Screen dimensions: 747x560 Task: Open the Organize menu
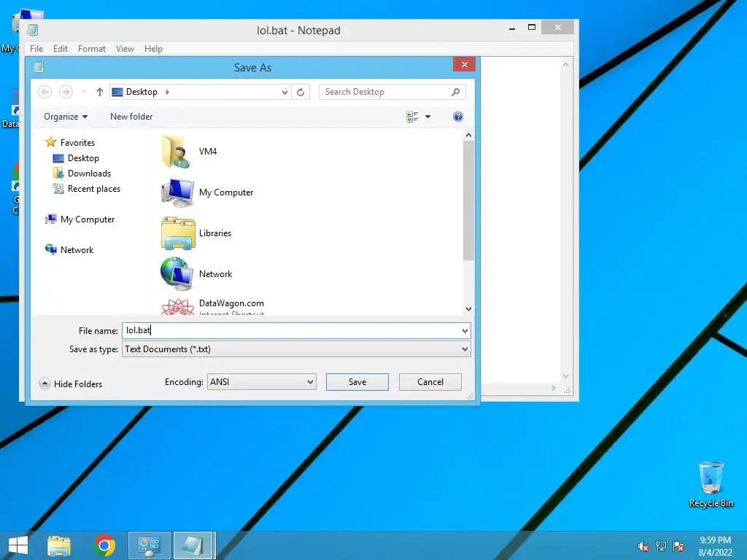(66, 117)
